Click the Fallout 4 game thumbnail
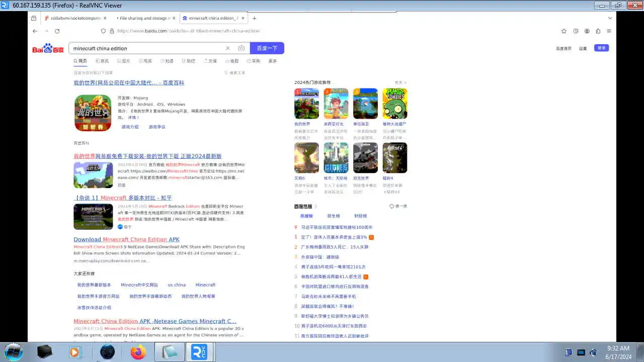The width and height of the screenshot is (644, 362). pyautogui.click(x=395, y=158)
